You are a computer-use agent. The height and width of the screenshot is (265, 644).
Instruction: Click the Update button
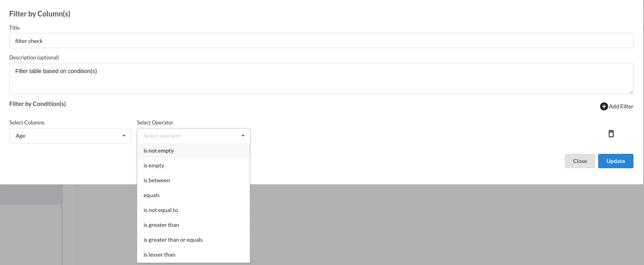[x=615, y=161]
